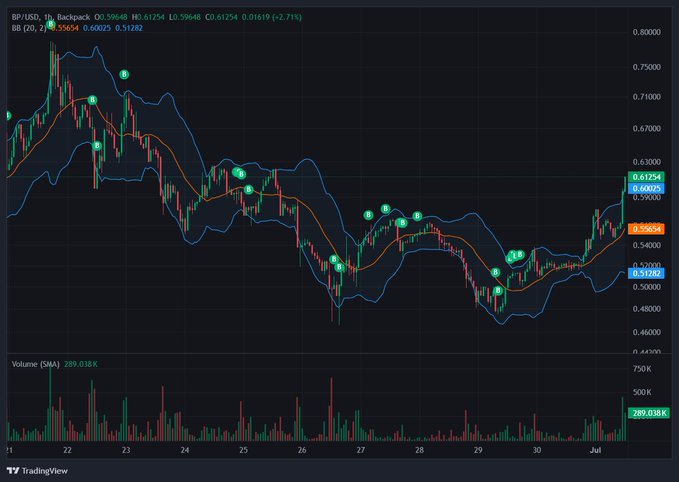Click the B marker on the midline above date 25
This screenshot has width=679, height=482.
coord(248,189)
